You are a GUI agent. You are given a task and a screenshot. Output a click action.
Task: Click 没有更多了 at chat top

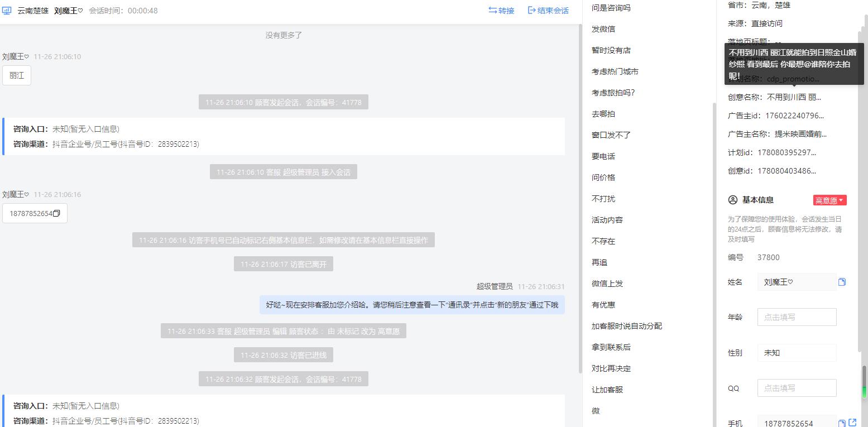[x=284, y=35]
